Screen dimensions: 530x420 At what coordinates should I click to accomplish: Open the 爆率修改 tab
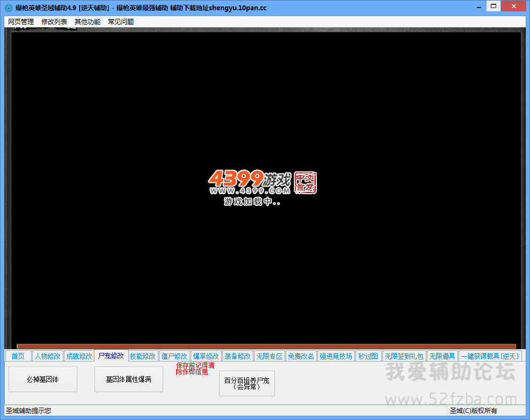pyautogui.click(x=206, y=356)
